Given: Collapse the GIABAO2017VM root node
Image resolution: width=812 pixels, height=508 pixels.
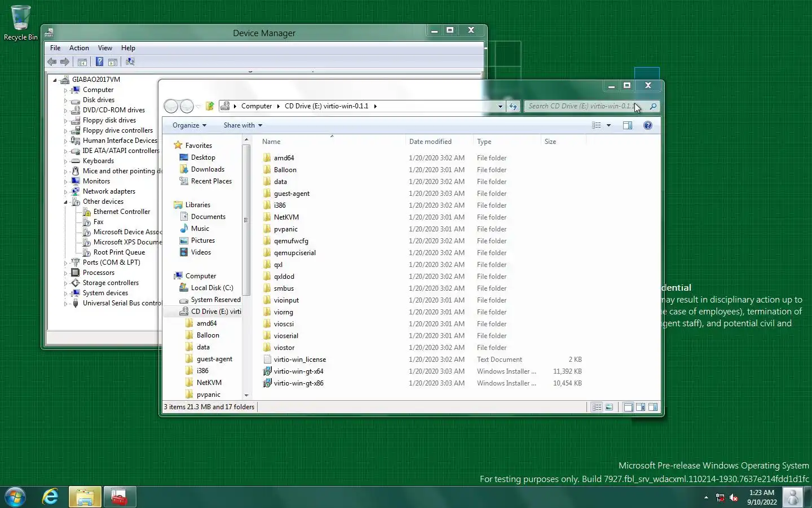Looking at the screenshot, I should tap(55, 80).
